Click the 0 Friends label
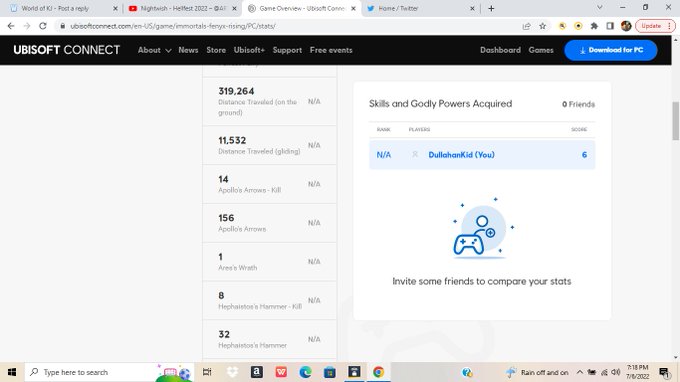680x382 pixels. point(579,104)
